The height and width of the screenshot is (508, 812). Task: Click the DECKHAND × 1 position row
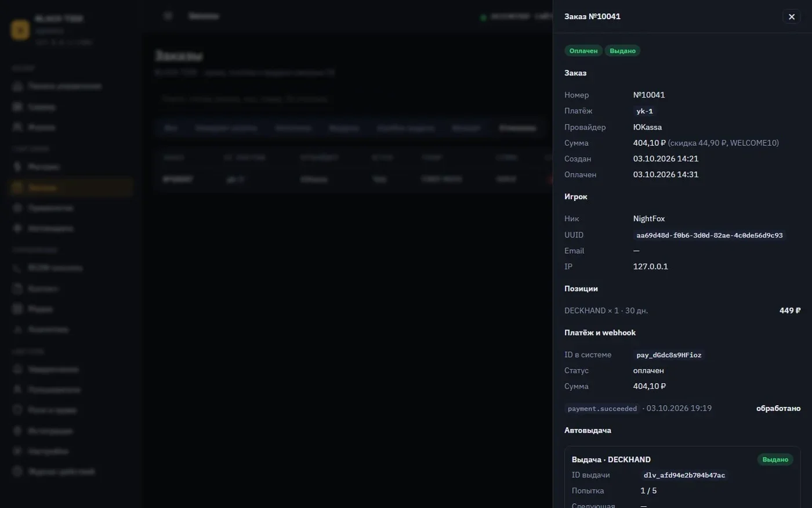point(682,311)
